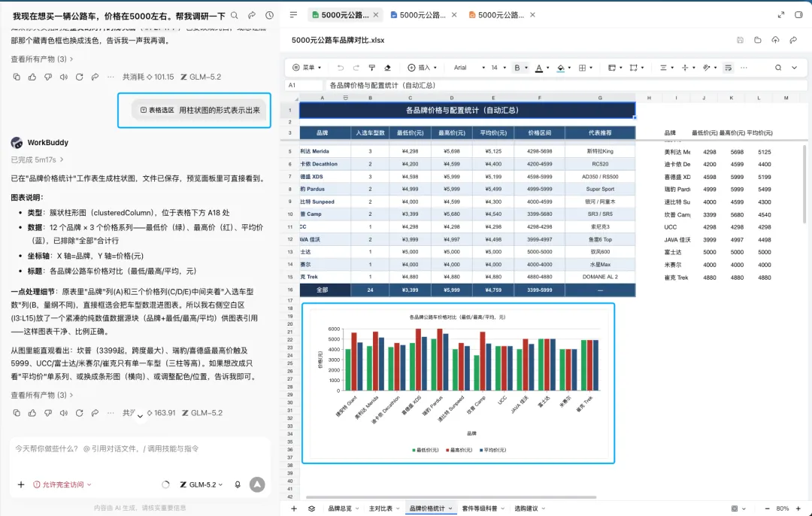Search within the spreadsheet toolbar
Screen dimensions: 812x516
point(778,68)
